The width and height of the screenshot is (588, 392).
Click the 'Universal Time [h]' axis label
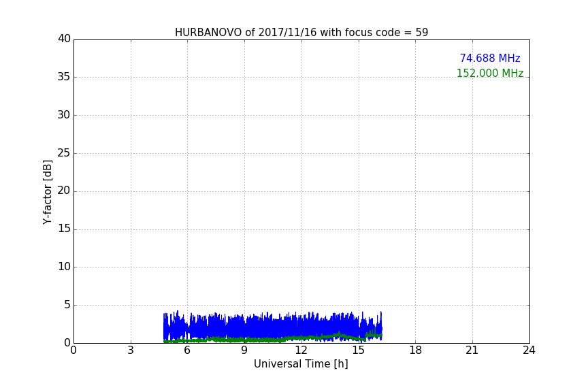pos(301,364)
